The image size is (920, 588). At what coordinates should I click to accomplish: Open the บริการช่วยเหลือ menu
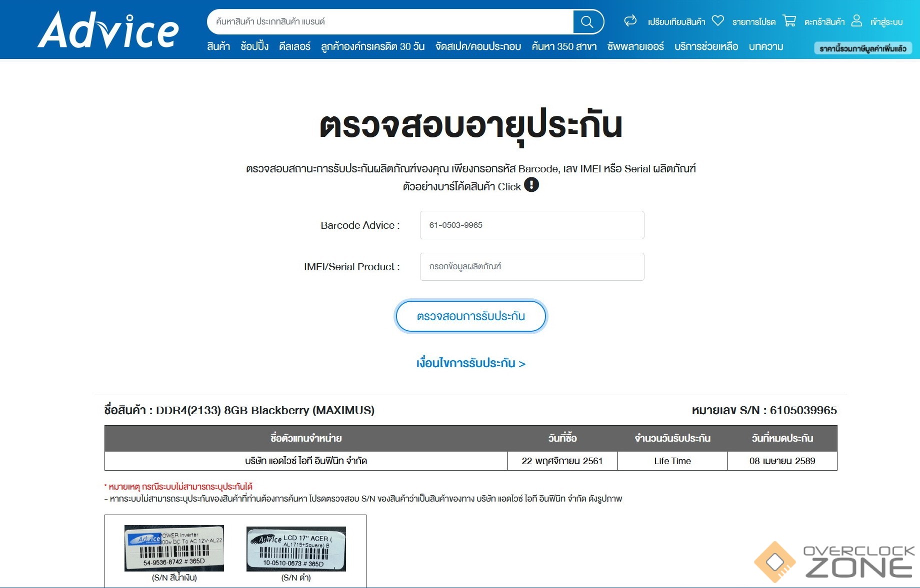click(706, 46)
